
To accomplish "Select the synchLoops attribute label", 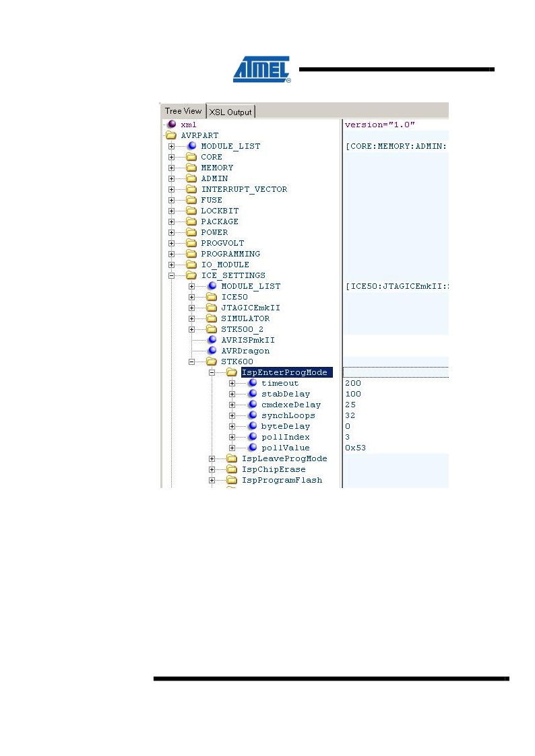I will pos(288,415).
